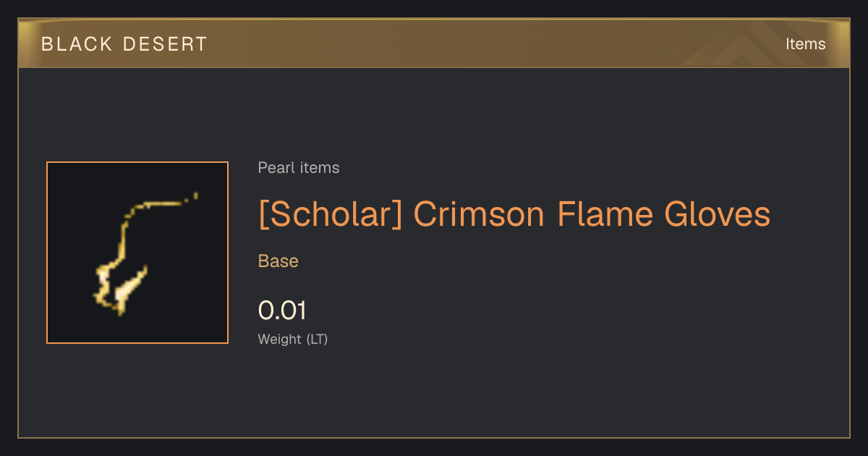
Task: Open the Items link in the header
Action: point(805,43)
